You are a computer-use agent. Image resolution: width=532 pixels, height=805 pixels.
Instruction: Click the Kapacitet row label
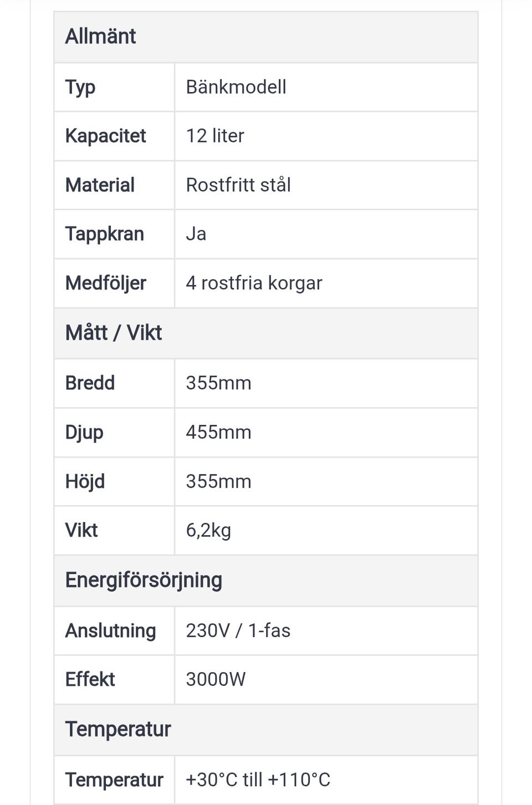[105, 136]
